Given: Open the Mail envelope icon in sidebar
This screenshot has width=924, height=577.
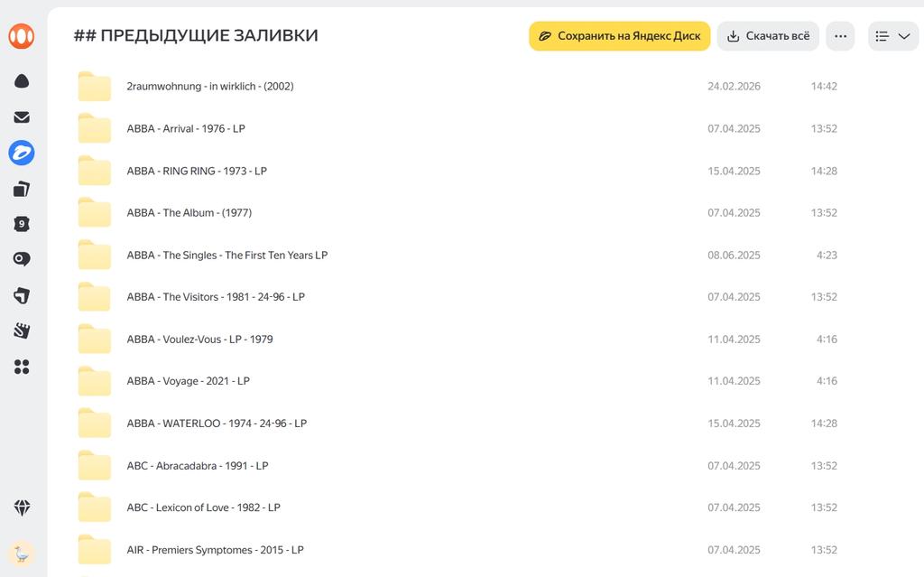Looking at the screenshot, I should 22,116.
